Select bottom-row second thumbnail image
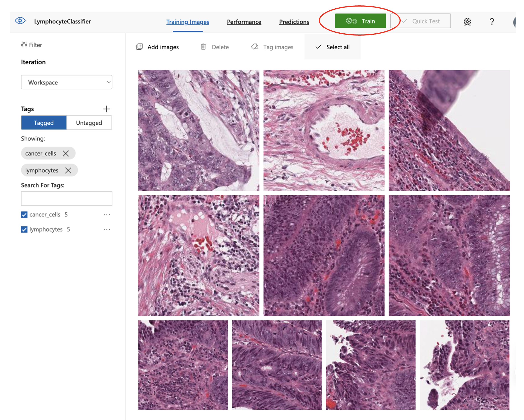Image resolution: width=524 pixels, height=420 pixels. coord(277,365)
